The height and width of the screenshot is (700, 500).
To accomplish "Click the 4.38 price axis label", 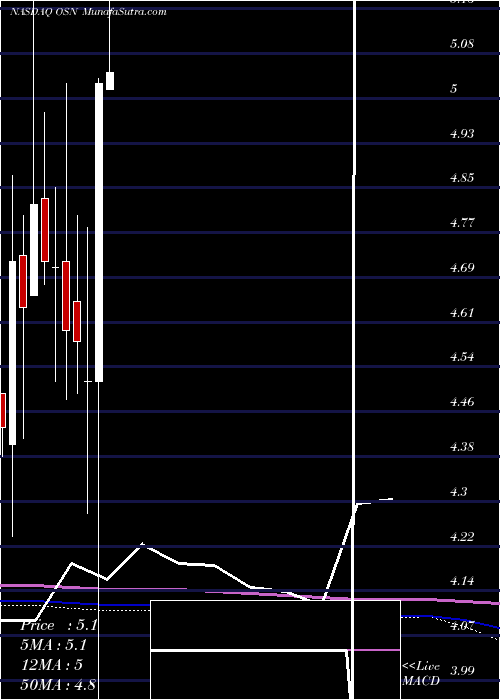I will tap(462, 447).
